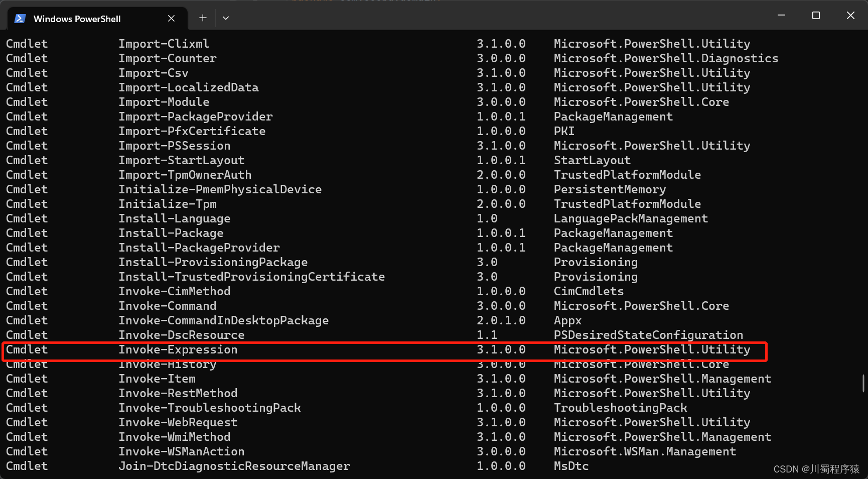Click Invoke-CommandInDesktopPackage text
The height and width of the screenshot is (479, 868).
point(224,320)
